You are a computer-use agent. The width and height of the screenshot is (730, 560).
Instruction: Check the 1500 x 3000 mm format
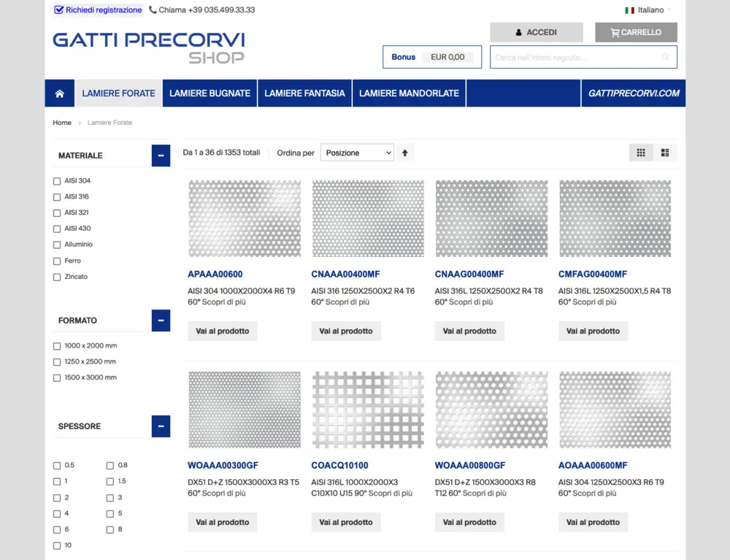coord(57,377)
